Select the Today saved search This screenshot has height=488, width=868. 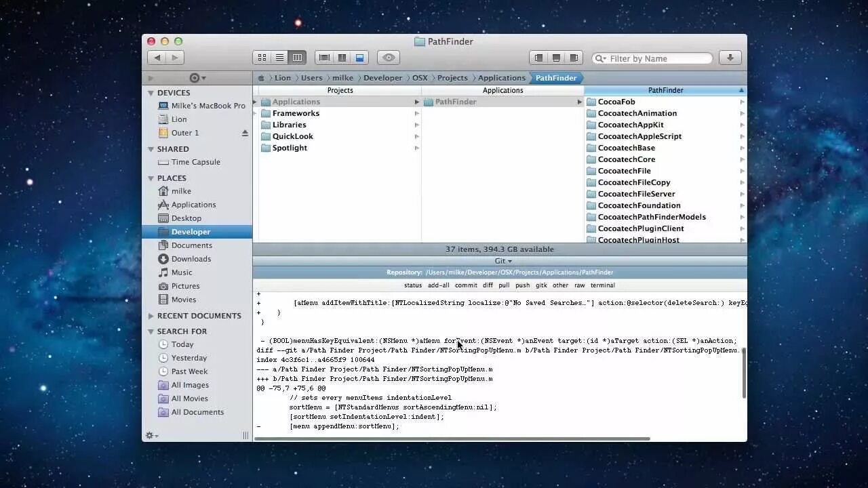pyautogui.click(x=176, y=344)
